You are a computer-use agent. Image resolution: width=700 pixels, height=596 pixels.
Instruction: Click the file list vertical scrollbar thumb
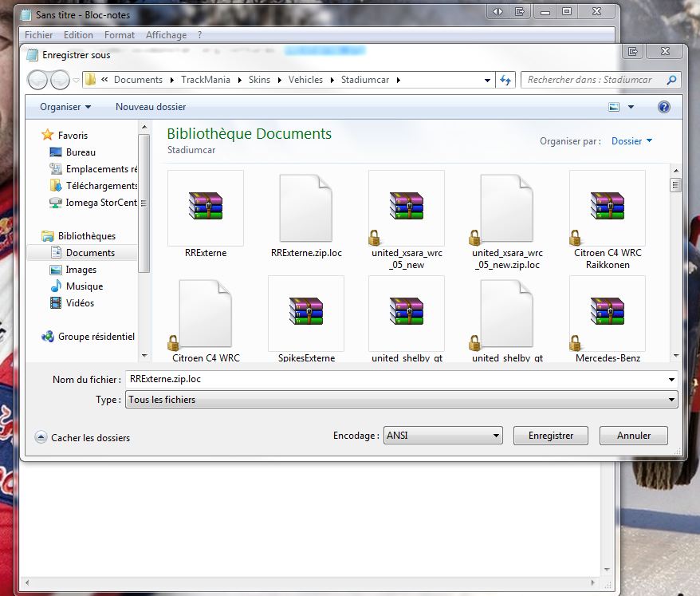pyautogui.click(x=675, y=184)
